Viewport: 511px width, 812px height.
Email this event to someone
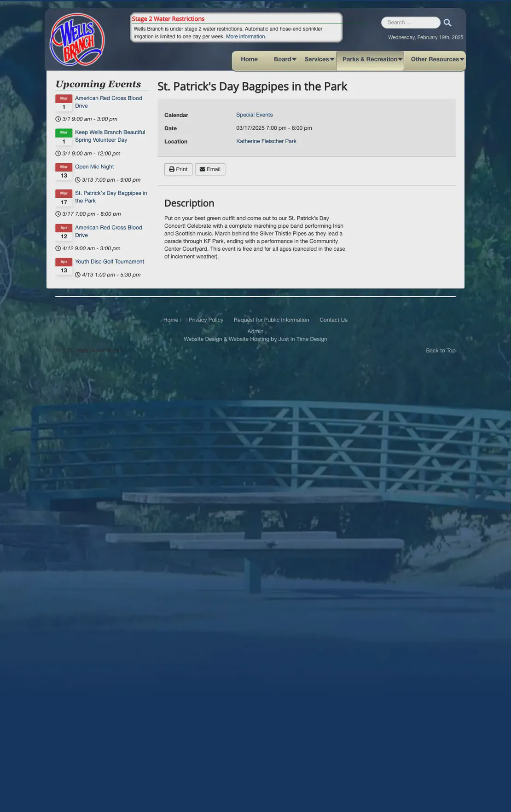[210, 169]
